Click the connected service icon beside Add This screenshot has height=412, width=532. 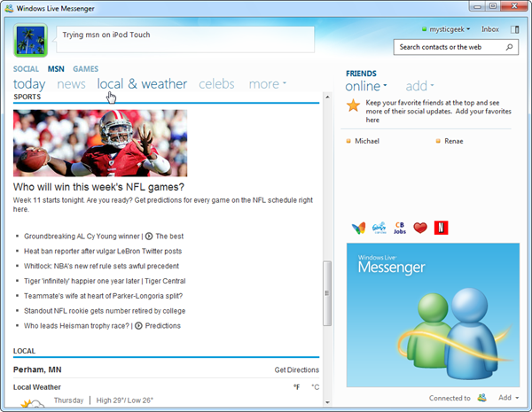482,398
